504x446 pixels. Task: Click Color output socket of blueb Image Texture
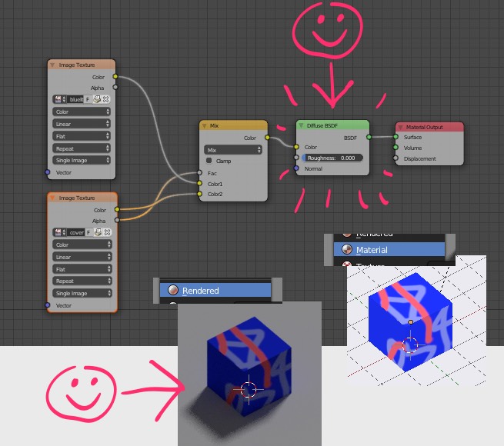[115, 76]
